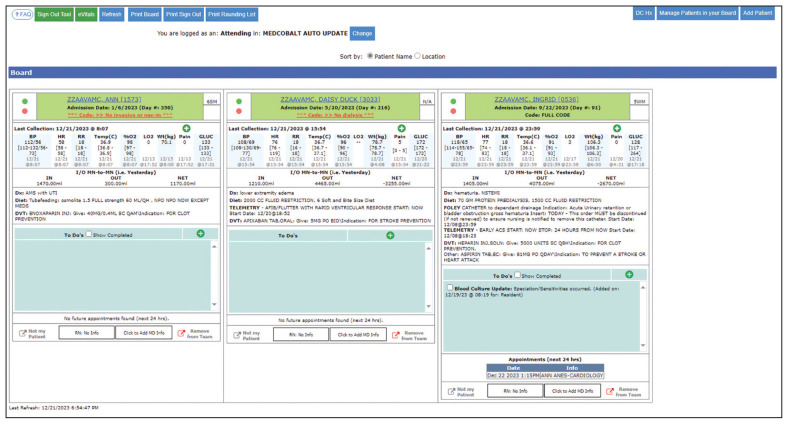Viewport: 788px width, 424px height.
Task: Click Remove from Team icon on Ann's card
Action: coord(181,334)
